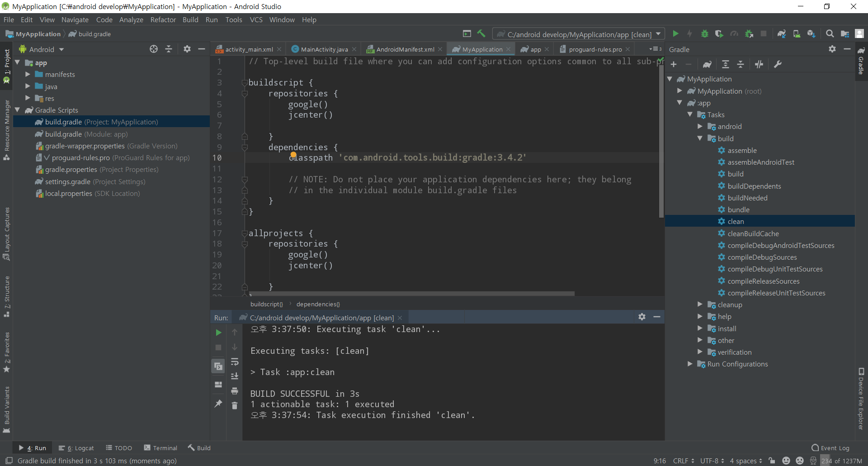The image size is (868, 466).
Task: Toggle Pin Tab icon in Run panel
Action: 218,403
